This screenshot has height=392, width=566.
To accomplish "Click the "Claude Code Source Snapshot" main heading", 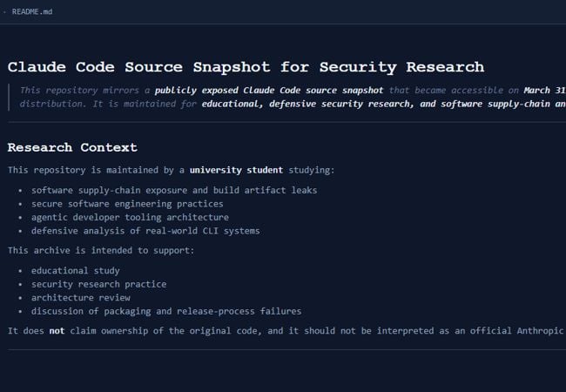I will [246, 67].
